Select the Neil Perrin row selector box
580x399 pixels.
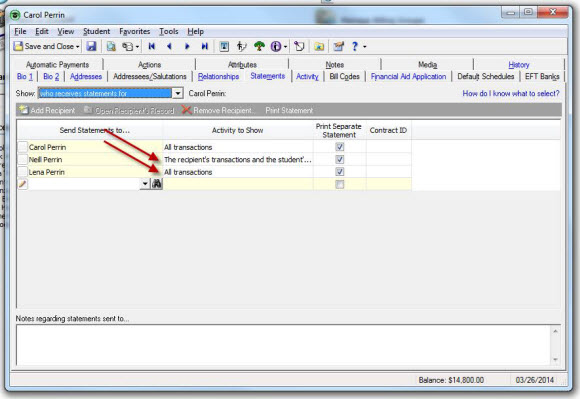23,159
